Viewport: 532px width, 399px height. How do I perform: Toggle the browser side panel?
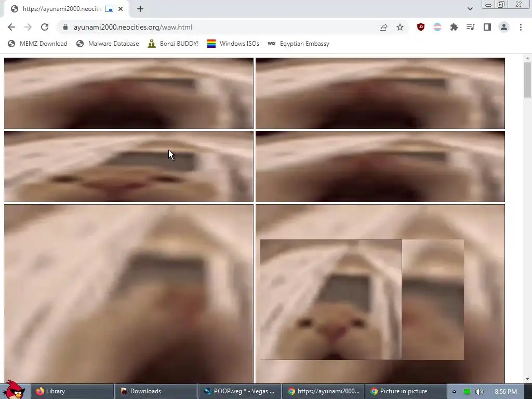click(x=487, y=27)
